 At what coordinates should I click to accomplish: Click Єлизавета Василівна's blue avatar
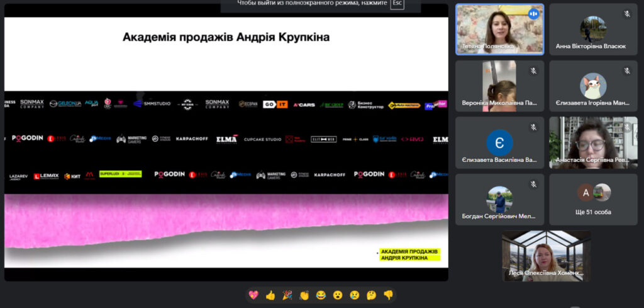click(x=499, y=143)
